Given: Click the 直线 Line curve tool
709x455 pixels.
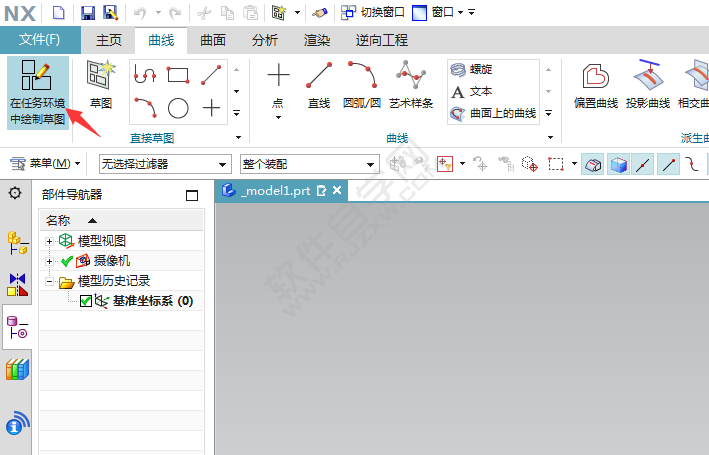Looking at the screenshot, I should coord(319,86).
